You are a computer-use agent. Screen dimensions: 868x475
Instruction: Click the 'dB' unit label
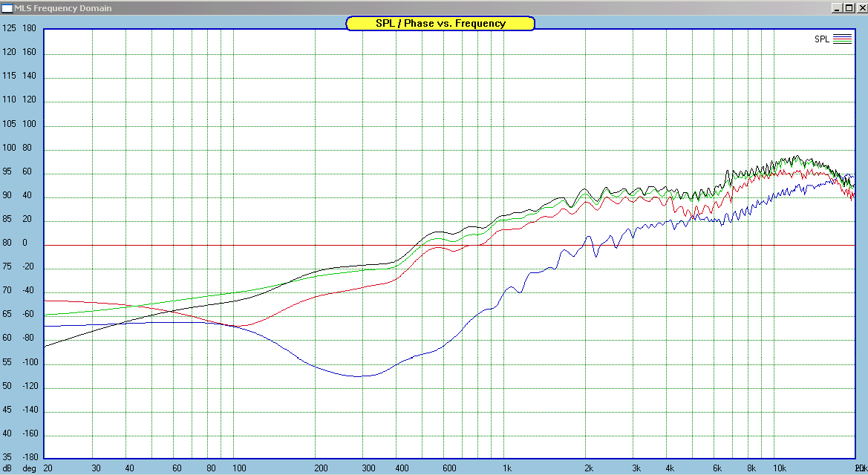click(7, 468)
